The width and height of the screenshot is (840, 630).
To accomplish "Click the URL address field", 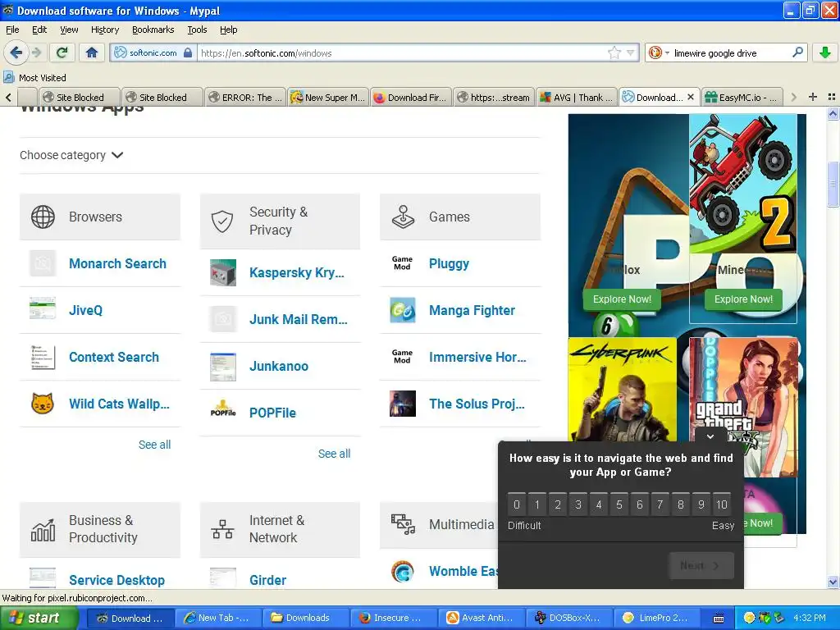I will pyautogui.click(x=402, y=53).
